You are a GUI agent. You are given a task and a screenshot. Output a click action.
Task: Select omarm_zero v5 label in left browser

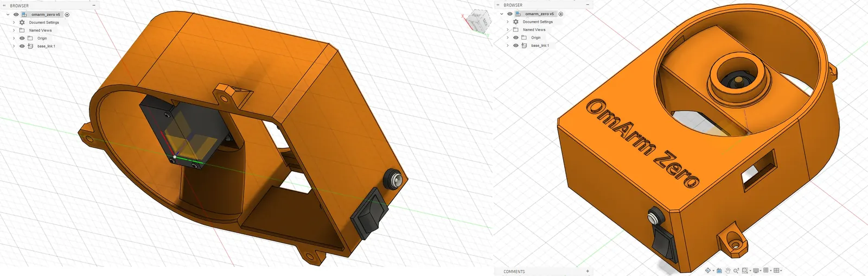point(46,15)
